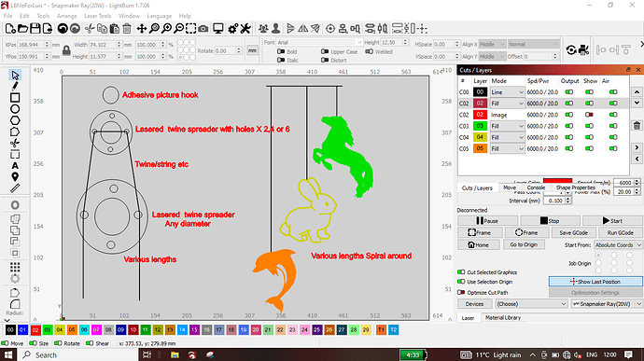This screenshot has width=644, height=361.
Task: Select the Measure tool
Action: pos(15,188)
